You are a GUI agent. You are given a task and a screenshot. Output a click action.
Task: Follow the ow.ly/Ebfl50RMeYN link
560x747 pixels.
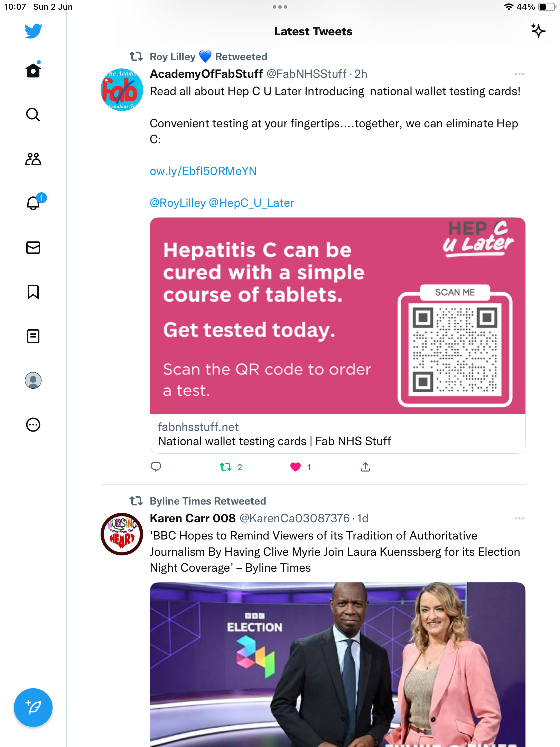(203, 171)
